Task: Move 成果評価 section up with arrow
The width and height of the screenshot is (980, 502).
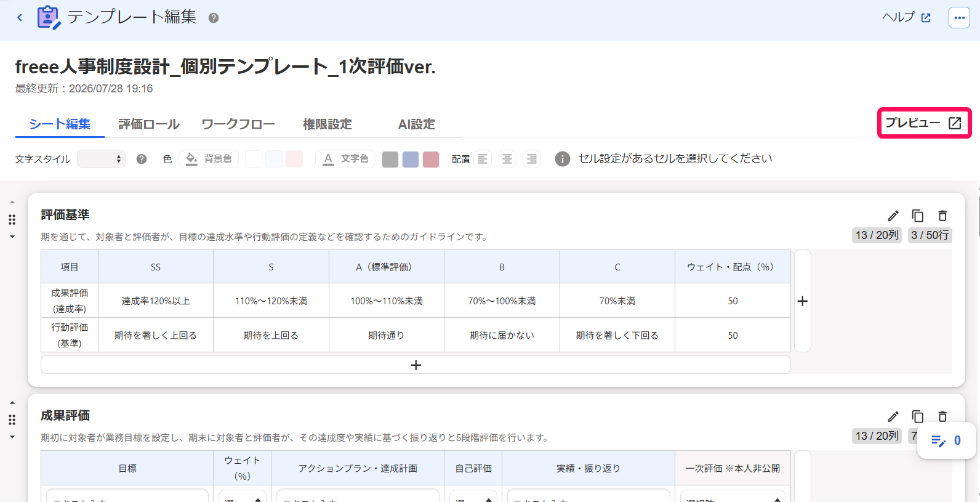Action: coord(12,403)
